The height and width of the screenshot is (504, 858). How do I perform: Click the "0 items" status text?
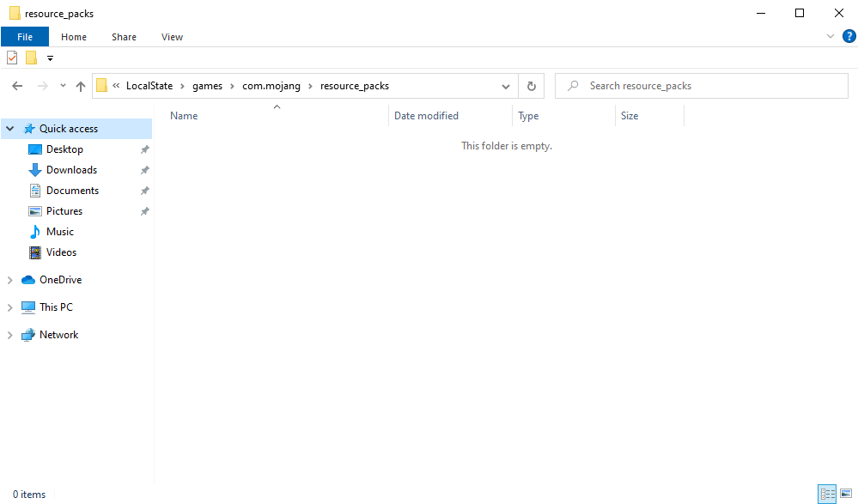click(x=29, y=495)
